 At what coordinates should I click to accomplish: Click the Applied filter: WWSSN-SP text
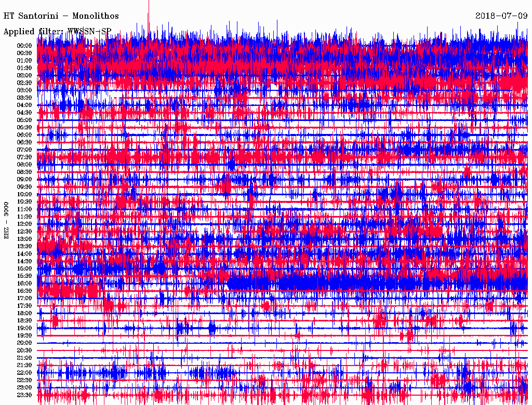pos(57,32)
